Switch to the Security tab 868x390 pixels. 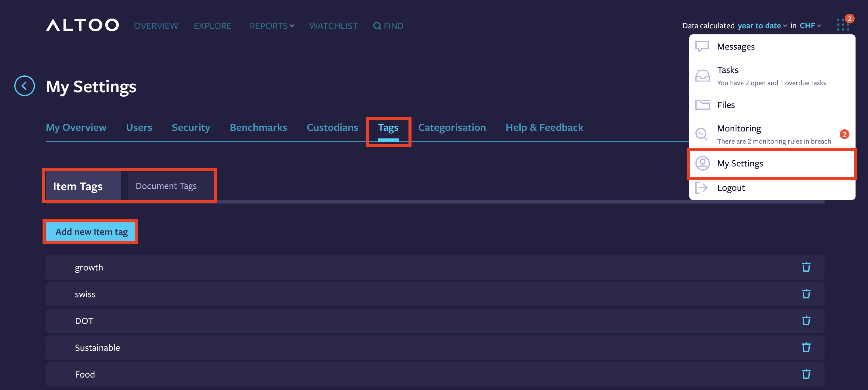pos(191,127)
